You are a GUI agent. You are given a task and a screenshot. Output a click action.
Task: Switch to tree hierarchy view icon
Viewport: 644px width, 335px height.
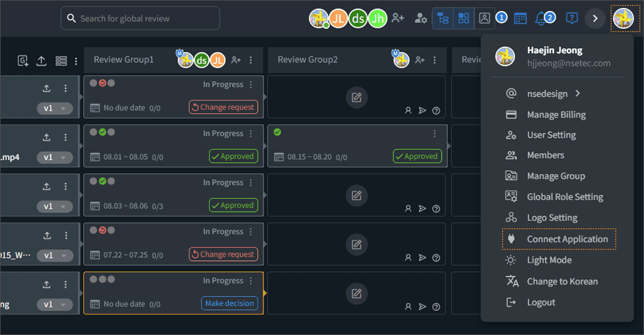point(443,19)
